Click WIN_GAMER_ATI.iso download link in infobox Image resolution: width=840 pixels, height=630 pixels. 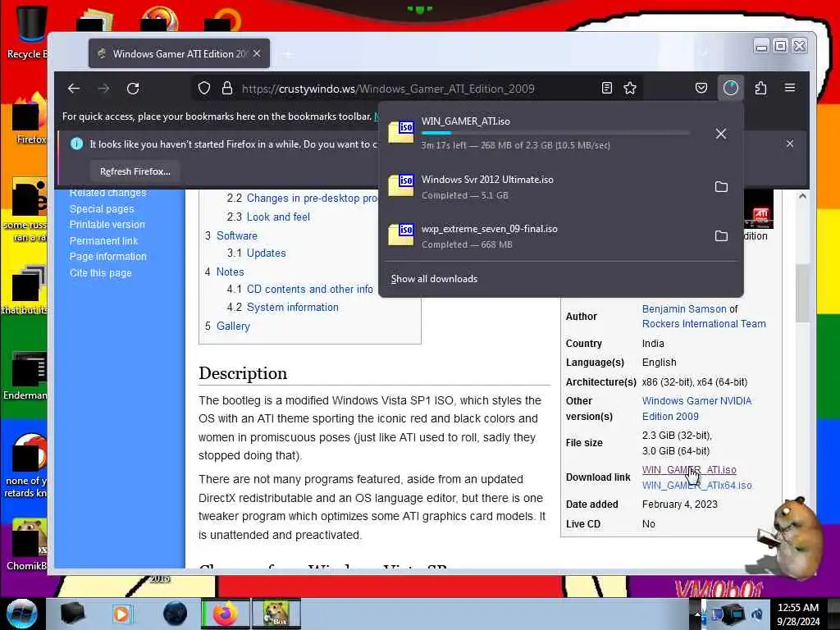pyautogui.click(x=689, y=470)
